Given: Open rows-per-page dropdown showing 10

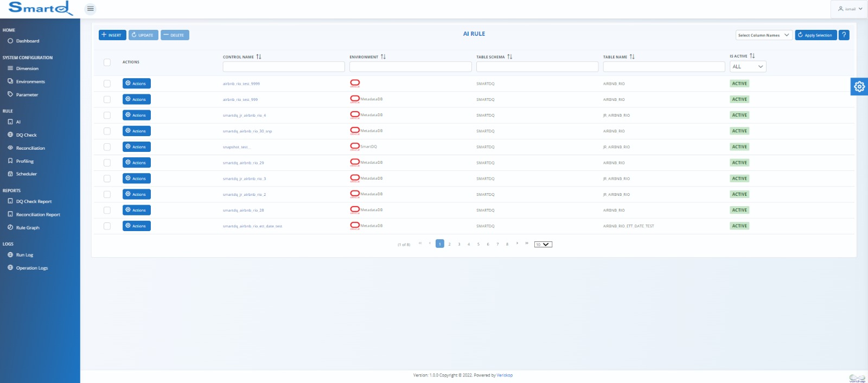Looking at the screenshot, I should 543,245.
